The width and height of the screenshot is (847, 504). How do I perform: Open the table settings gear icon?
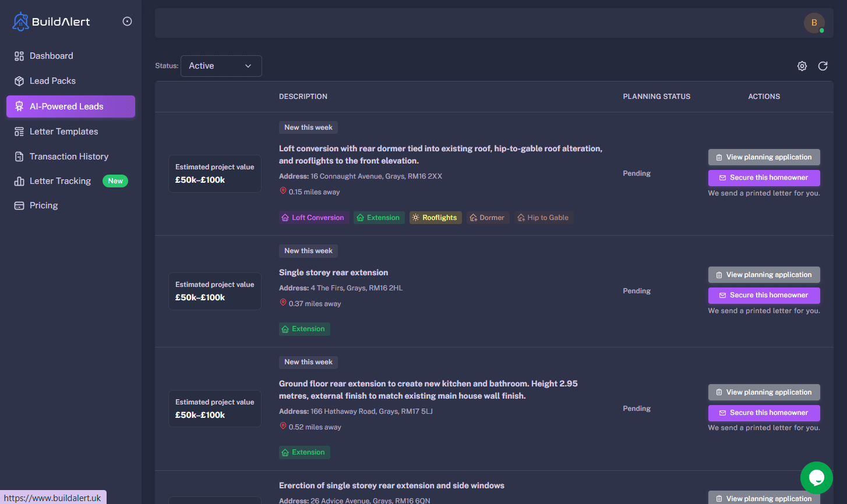pos(802,66)
